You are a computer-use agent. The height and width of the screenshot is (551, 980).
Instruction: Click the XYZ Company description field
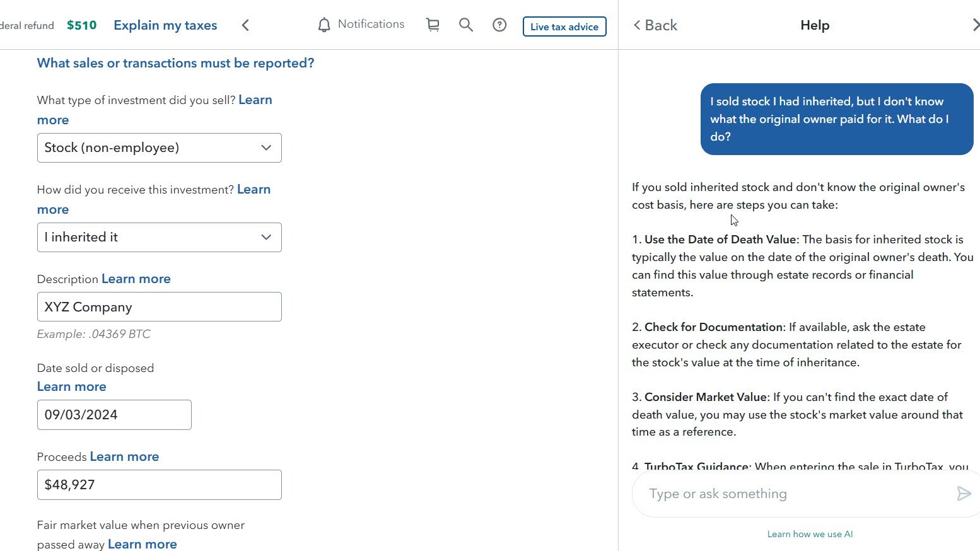click(159, 307)
